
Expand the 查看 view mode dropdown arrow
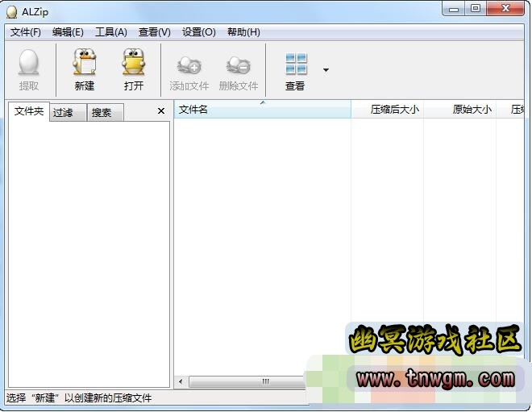pos(326,70)
